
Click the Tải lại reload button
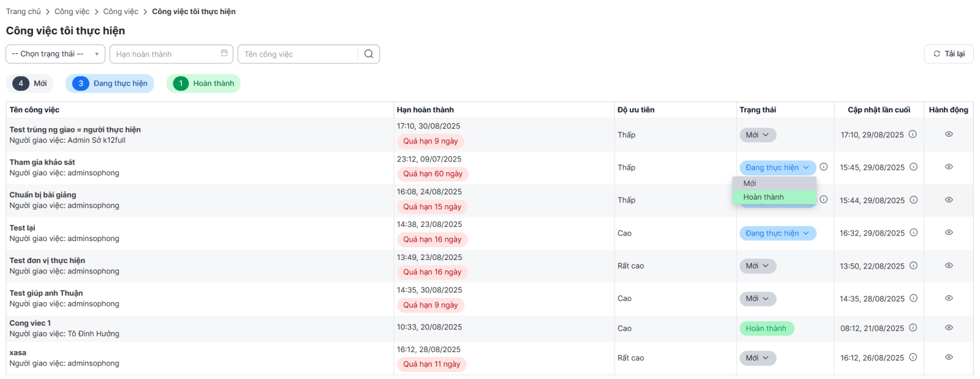[948, 54]
